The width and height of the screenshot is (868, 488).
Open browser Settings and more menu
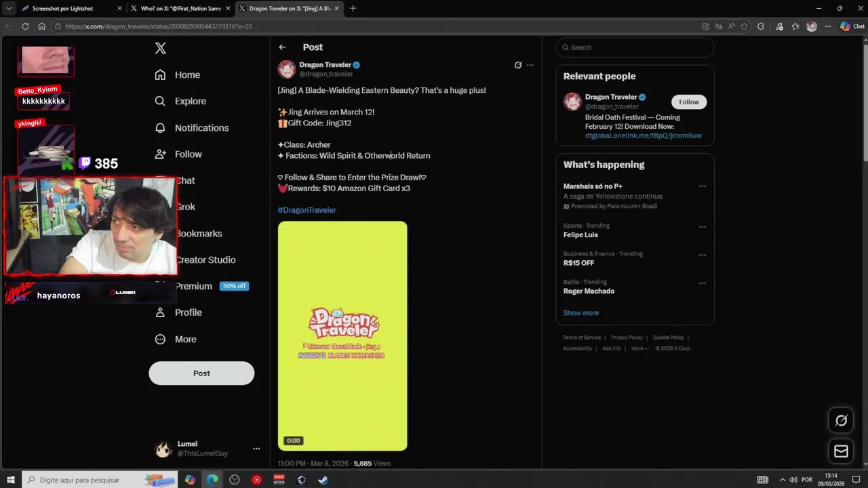(x=827, y=26)
